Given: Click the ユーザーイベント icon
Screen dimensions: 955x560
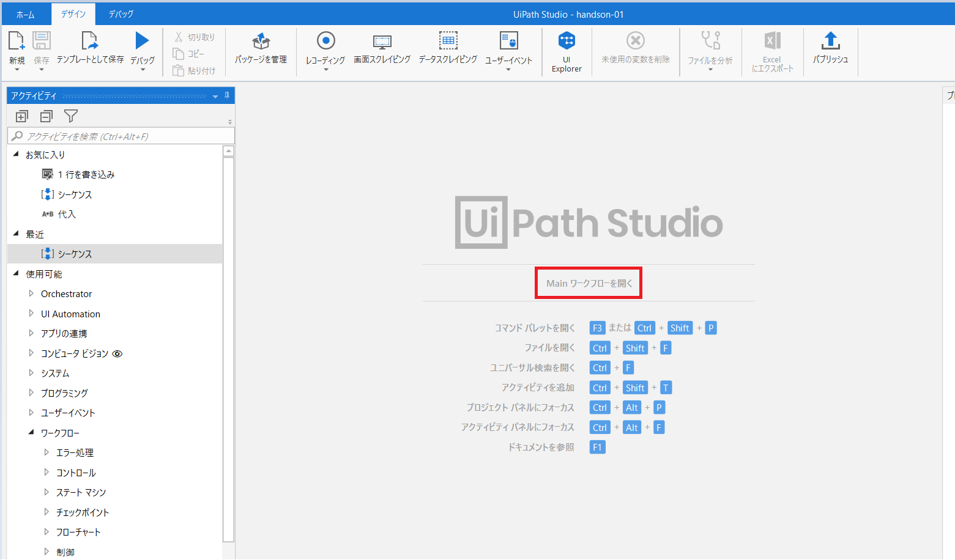Looking at the screenshot, I should coord(508,41).
